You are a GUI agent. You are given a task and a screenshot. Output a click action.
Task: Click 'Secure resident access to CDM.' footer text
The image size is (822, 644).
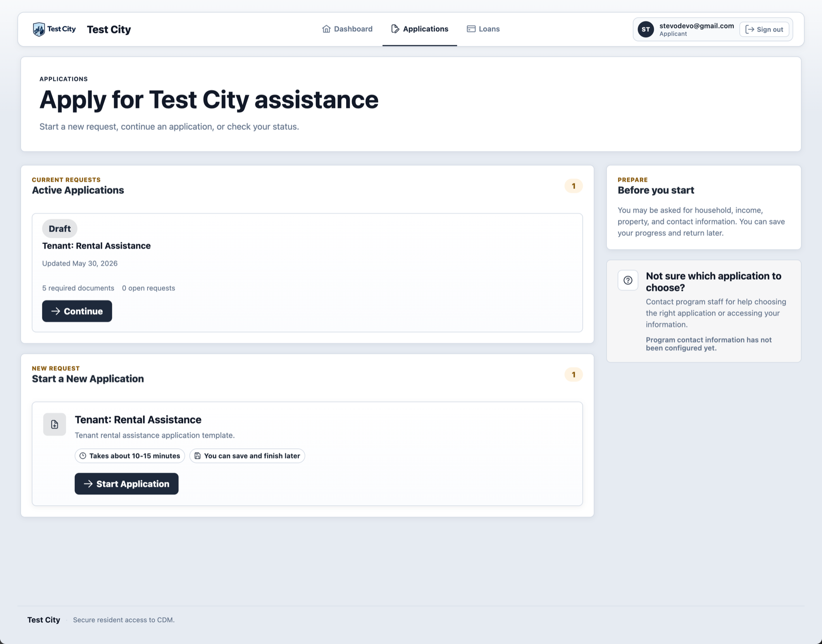tap(124, 620)
